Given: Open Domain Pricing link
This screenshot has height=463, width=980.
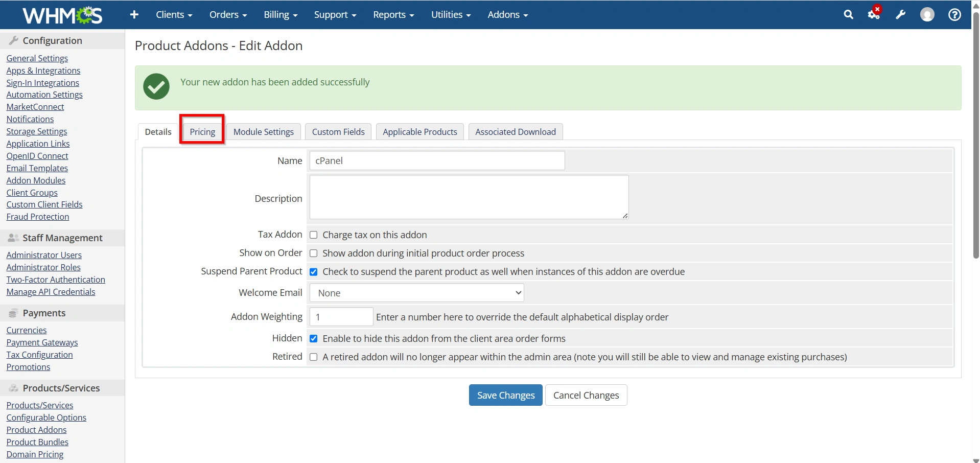Looking at the screenshot, I should click(35, 454).
